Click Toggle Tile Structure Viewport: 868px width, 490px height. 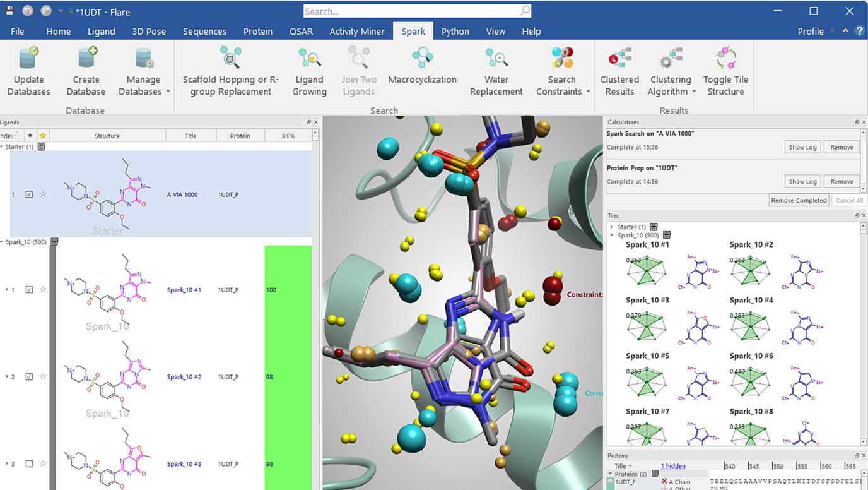pyautogui.click(x=726, y=71)
